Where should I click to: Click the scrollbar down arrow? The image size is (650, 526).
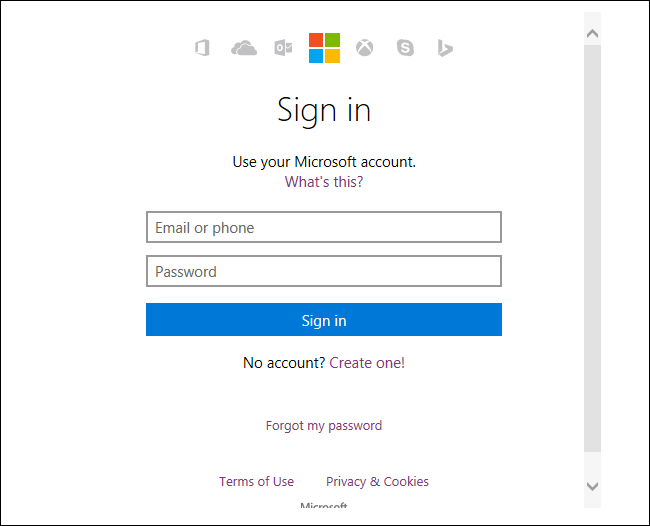(x=592, y=486)
